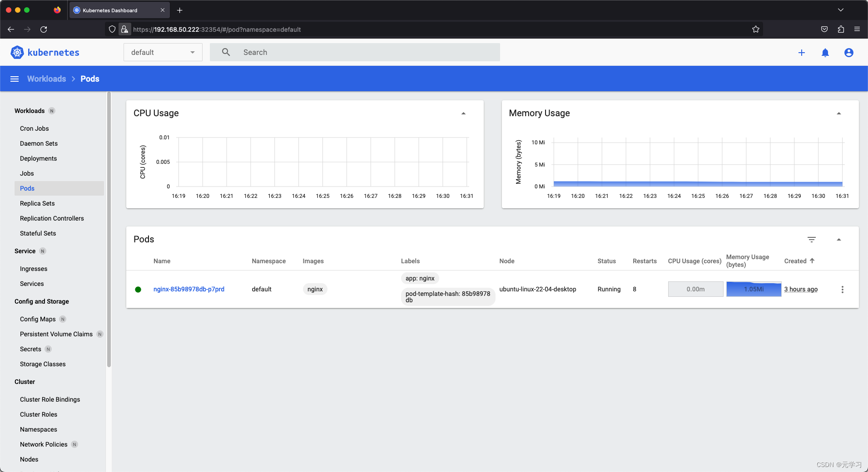This screenshot has width=868, height=472.
Task: Collapse the Pods card
Action: [839, 240]
